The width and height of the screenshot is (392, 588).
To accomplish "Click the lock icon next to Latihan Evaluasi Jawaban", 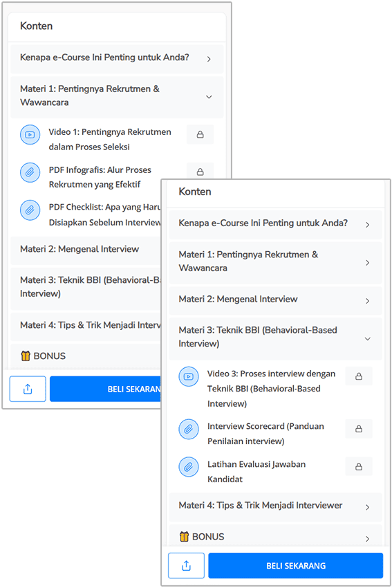I will [x=359, y=466].
